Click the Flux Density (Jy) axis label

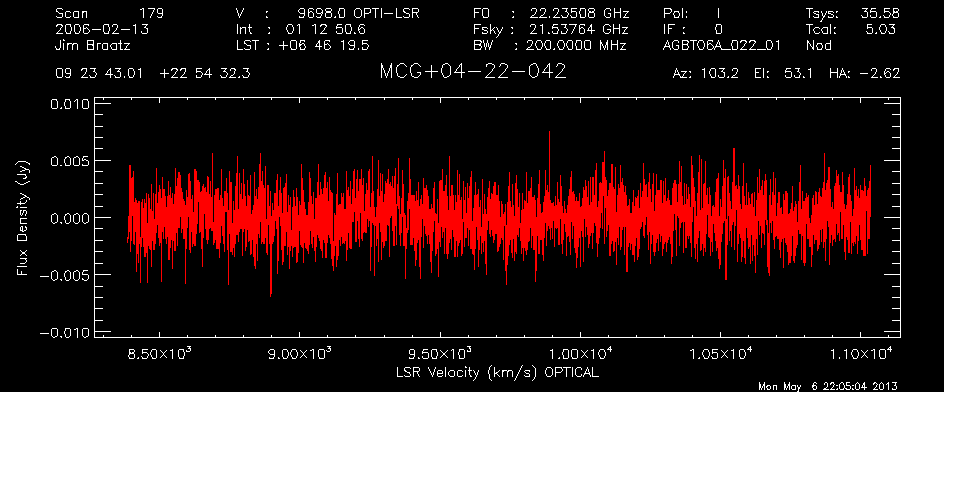pos(23,217)
